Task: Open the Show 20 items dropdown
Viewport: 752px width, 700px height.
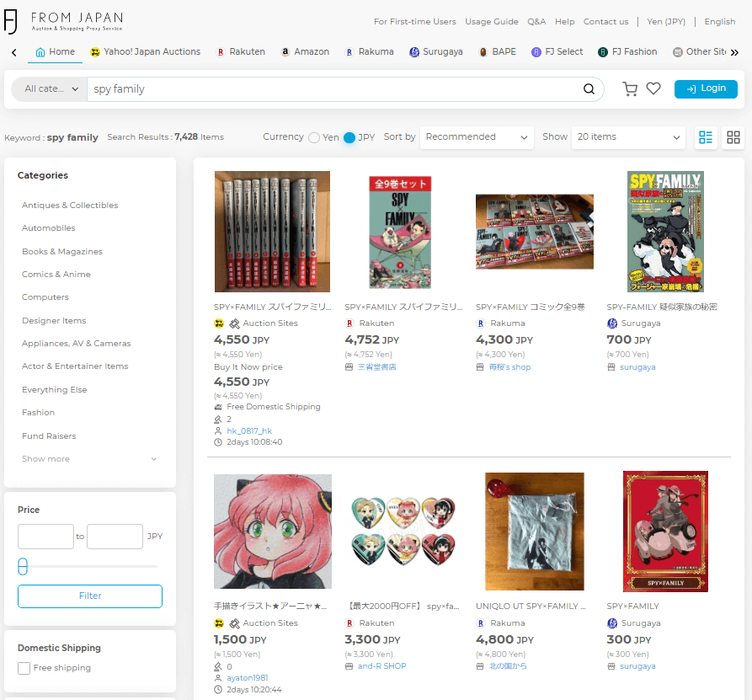Action: [629, 137]
